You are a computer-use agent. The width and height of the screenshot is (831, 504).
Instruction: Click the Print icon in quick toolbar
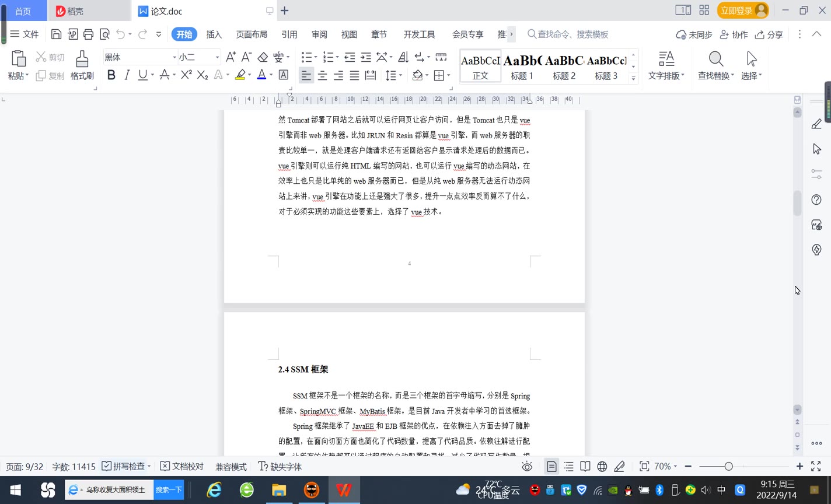(88, 34)
